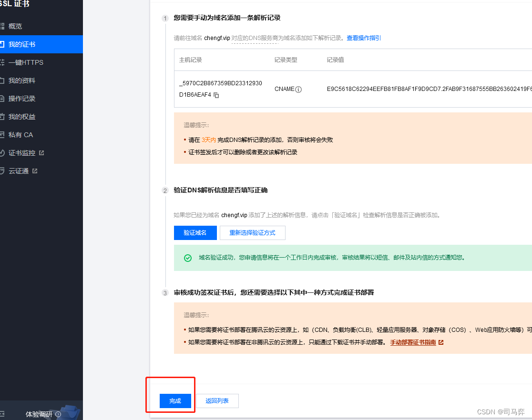Click the 返回列表 button
532x420 pixels.
[217, 401]
